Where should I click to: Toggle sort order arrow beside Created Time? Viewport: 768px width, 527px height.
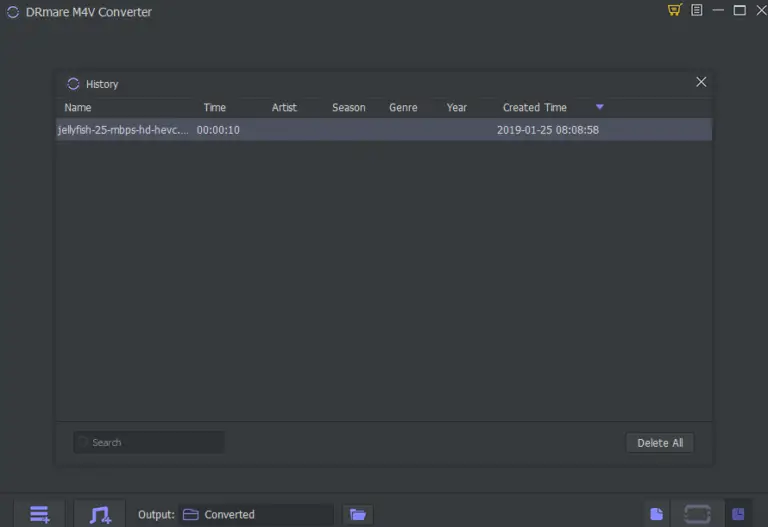coord(600,107)
